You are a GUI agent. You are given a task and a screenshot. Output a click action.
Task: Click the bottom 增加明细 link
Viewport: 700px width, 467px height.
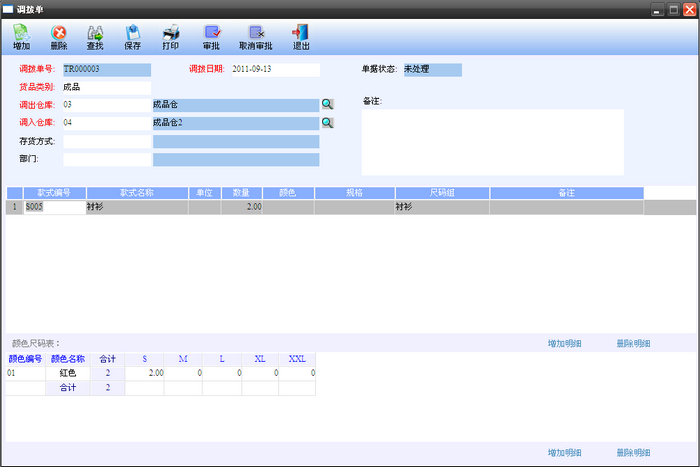point(565,452)
